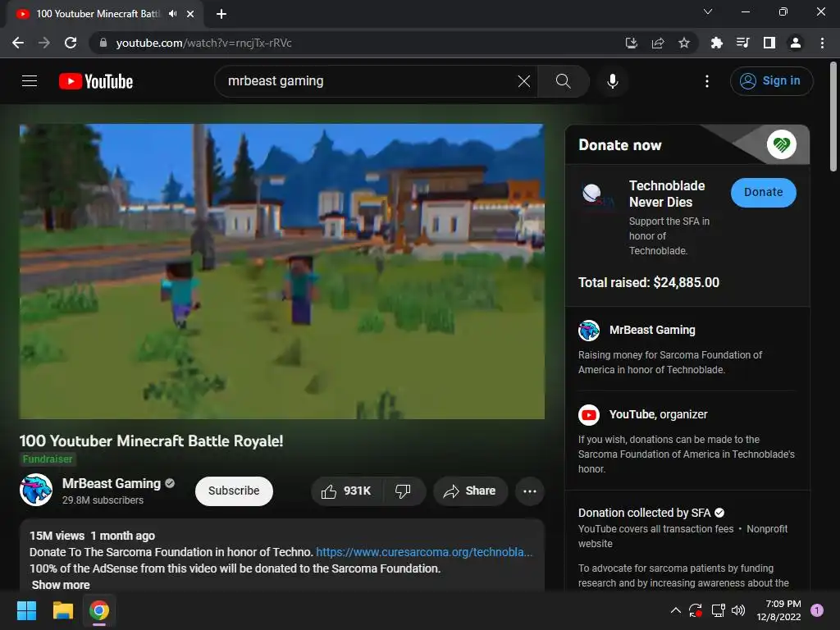
Task: Clear the search text with the X
Action: (524, 81)
